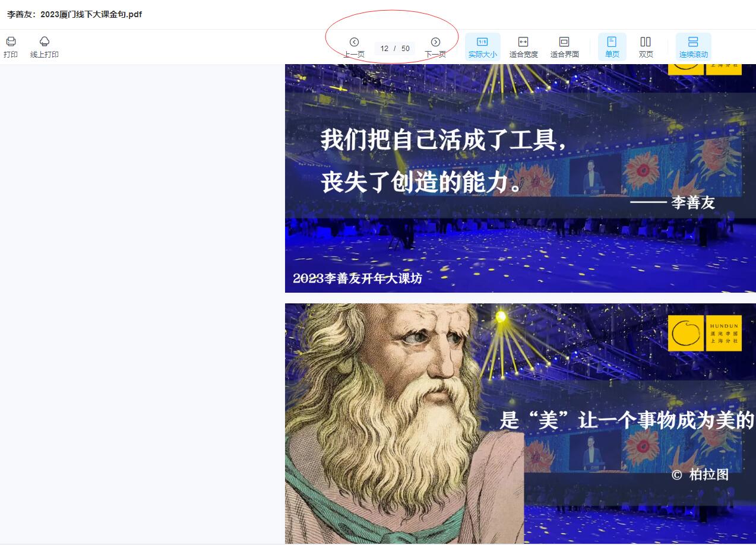The width and height of the screenshot is (756, 545).
Task: Click the quote 是“美”让一个事物成为美的
Action: [x=627, y=420]
